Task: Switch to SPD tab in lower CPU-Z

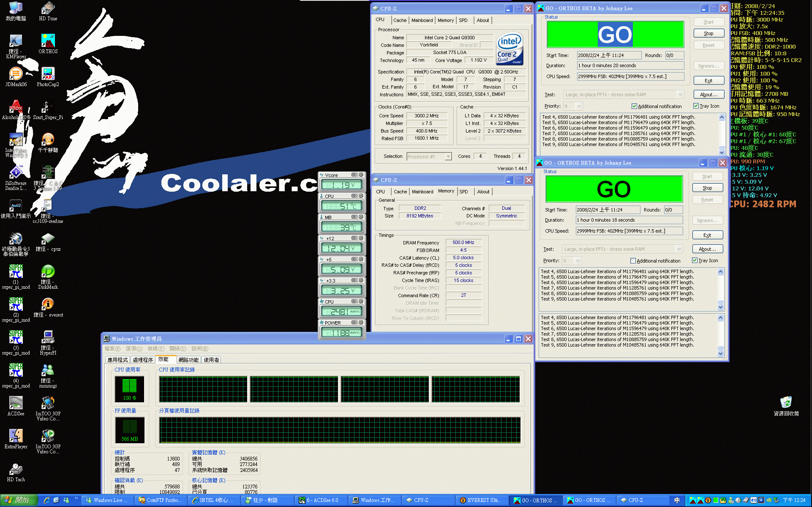Action: pos(463,192)
